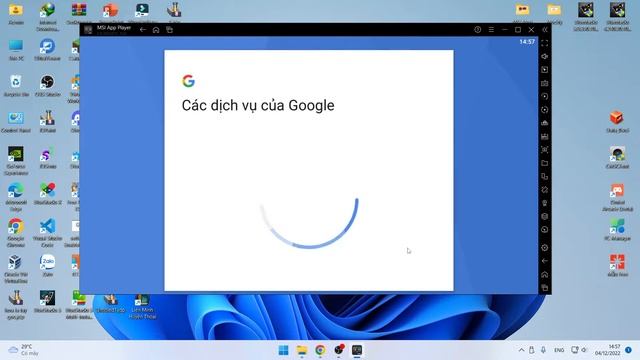Click the clock icon in the sidebar

tap(544, 230)
